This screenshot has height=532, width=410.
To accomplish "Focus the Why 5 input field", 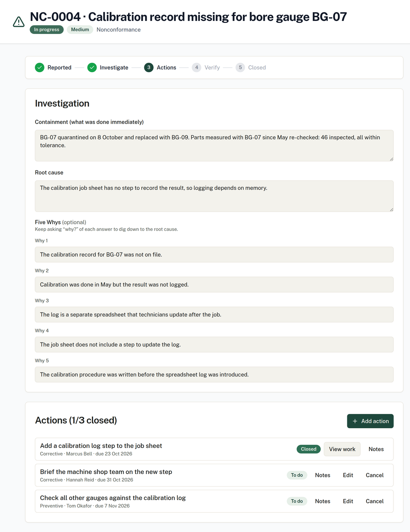I will pyautogui.click(x=214, y=375).
